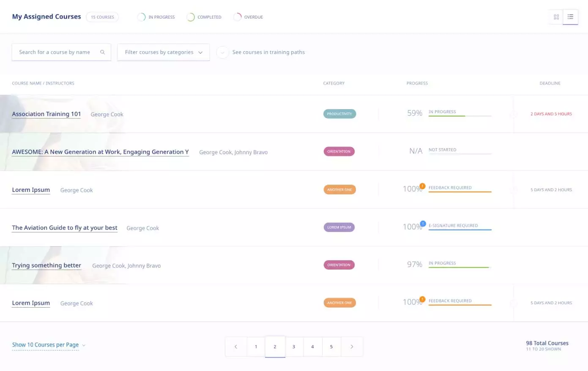Click the OVERDUE progress ring icon

coord(238,17)
